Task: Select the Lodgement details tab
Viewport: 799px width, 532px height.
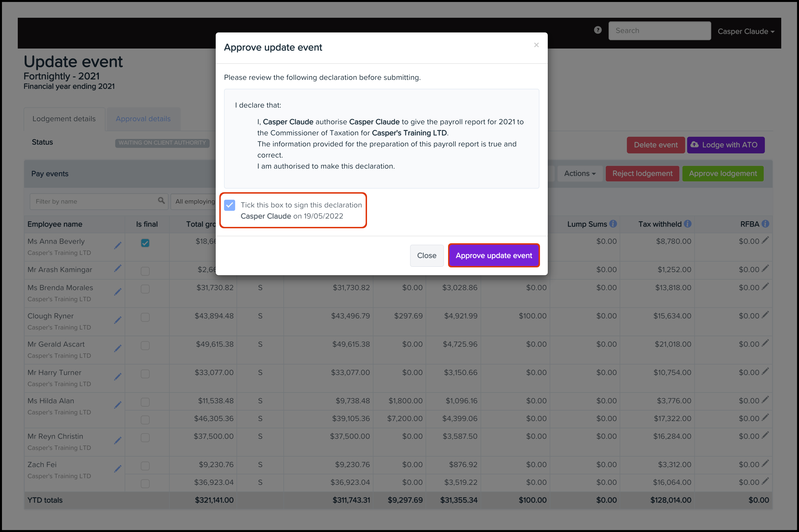Action: tap(64, 119)
